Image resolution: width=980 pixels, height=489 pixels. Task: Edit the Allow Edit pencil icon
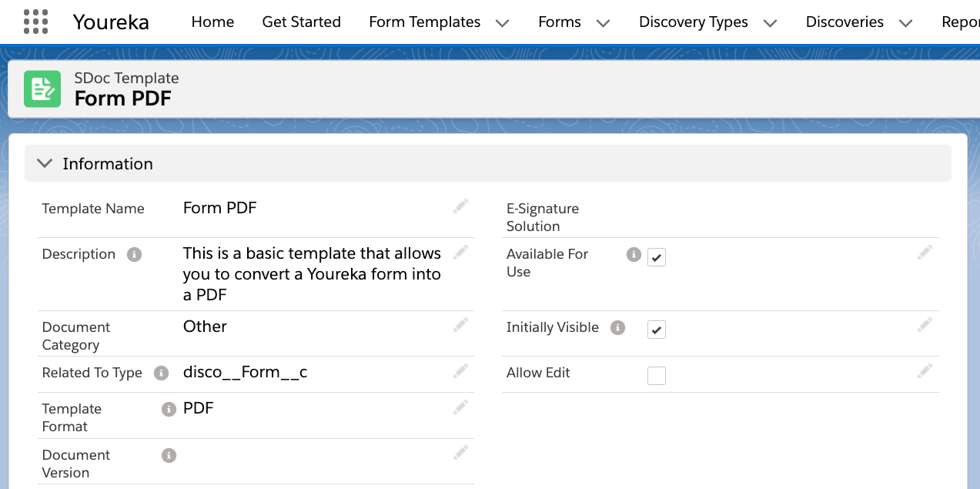pos(925,371)
